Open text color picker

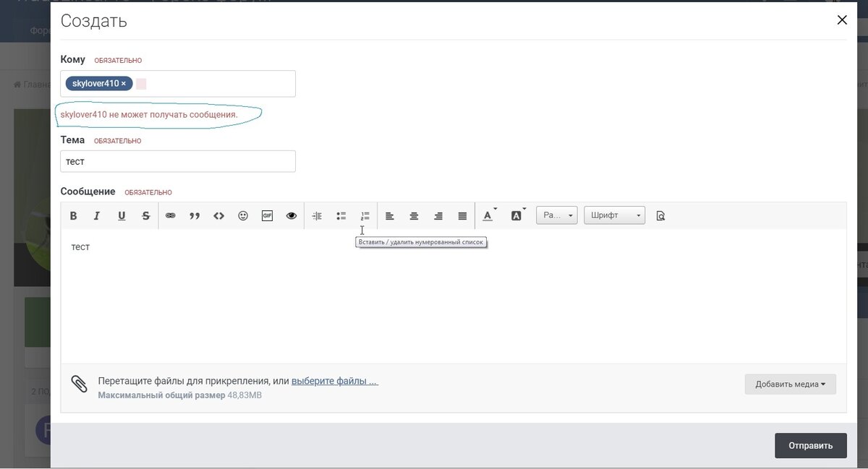[490, 215]
